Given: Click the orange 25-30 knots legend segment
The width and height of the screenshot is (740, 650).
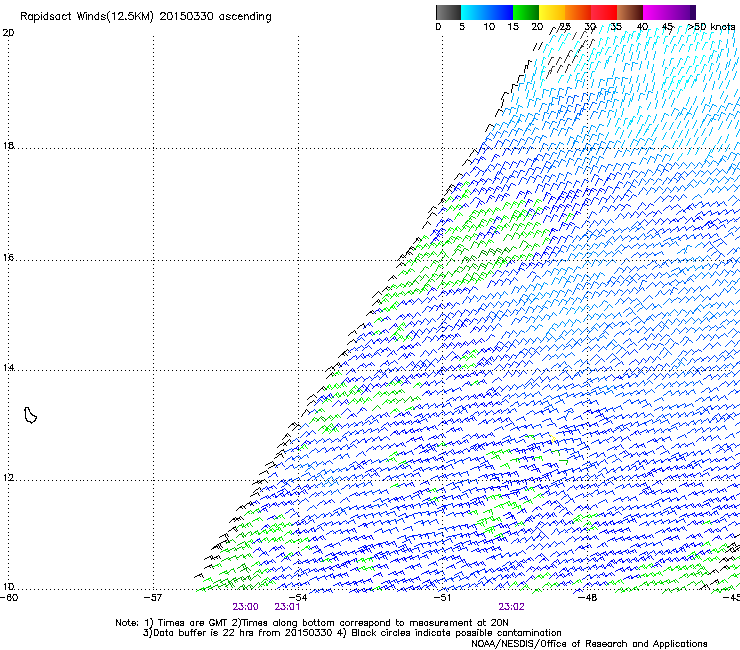Looking at the screenshot, I should click(578, 12).
